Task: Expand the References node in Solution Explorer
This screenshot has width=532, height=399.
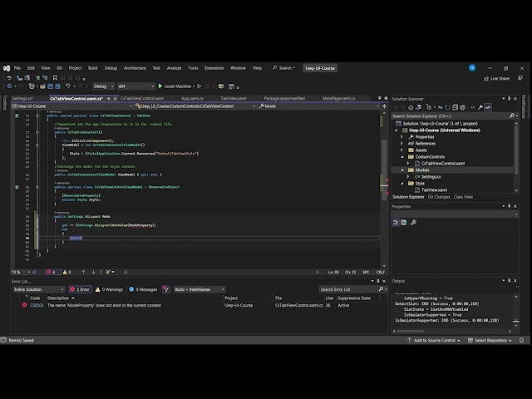Action: coord(402,144)
